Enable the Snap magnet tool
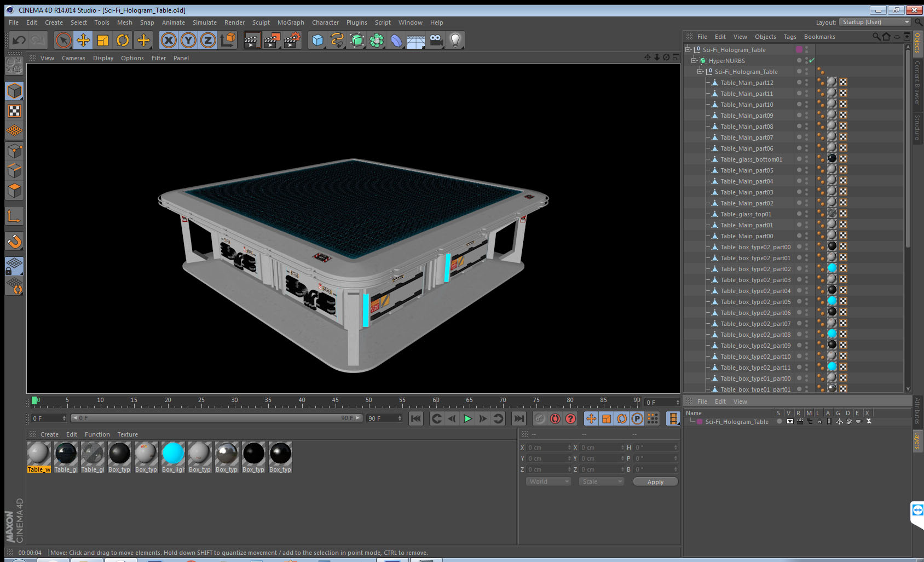The image size is (924, 562). 14,241
